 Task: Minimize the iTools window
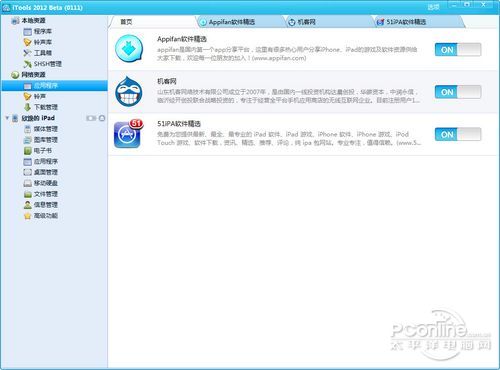[454, 5]
